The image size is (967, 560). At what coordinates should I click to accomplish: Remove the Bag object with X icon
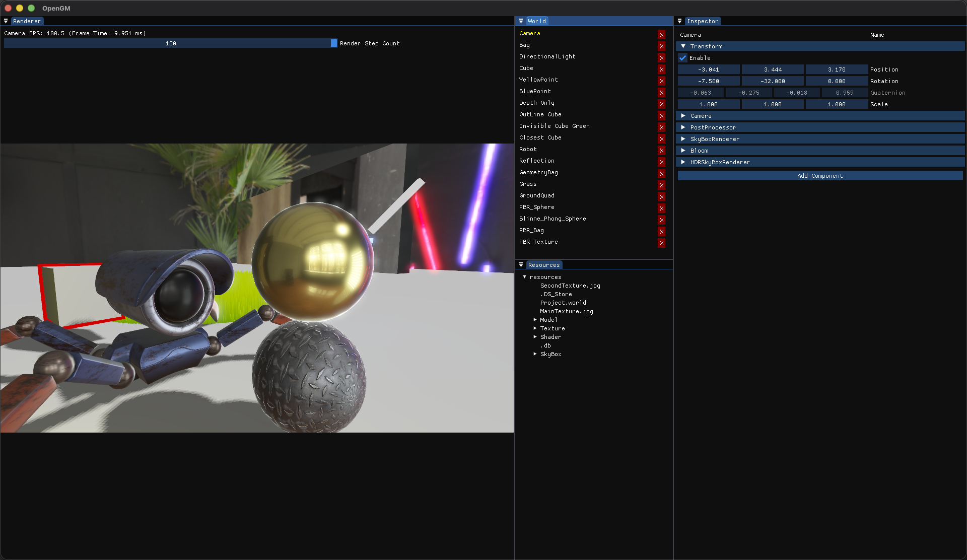(x=661, y=46)
